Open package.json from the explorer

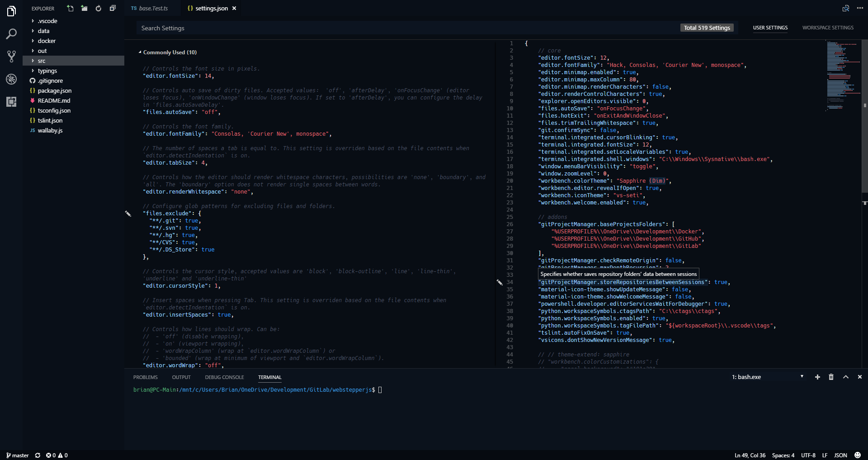pos(73,90)
